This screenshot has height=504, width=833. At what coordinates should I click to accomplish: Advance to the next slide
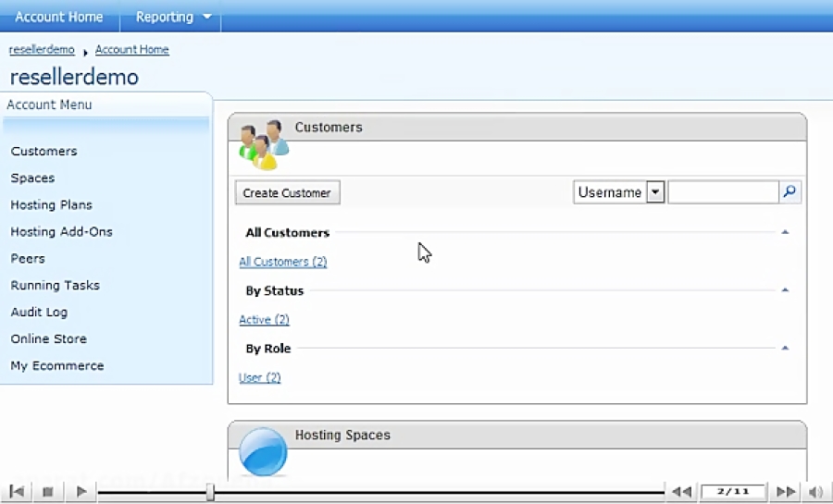pyautogui.click(x=786, y=492)
